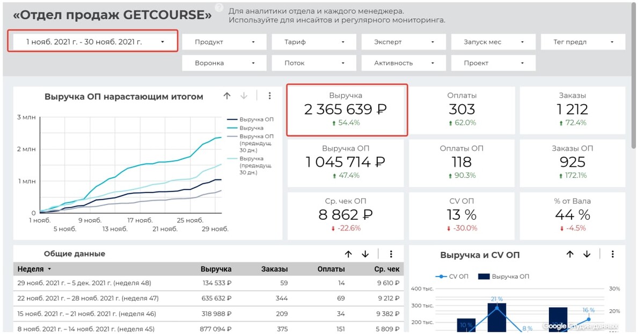The width and height of the screenshot is (644, 334).
Task: Toggle the Выручка ОП legend entry in the bar chart
Action: 503,276
